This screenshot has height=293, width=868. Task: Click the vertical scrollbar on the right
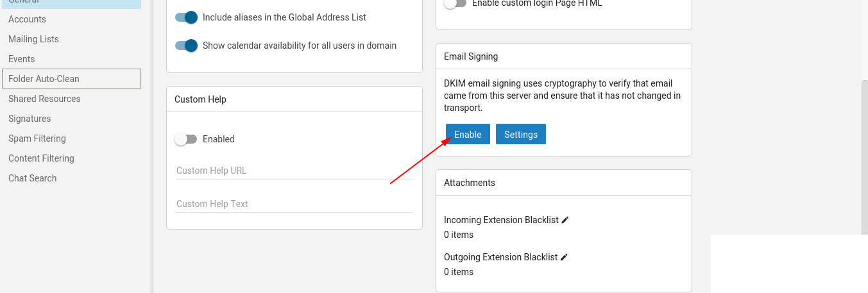tap(864, 154)
